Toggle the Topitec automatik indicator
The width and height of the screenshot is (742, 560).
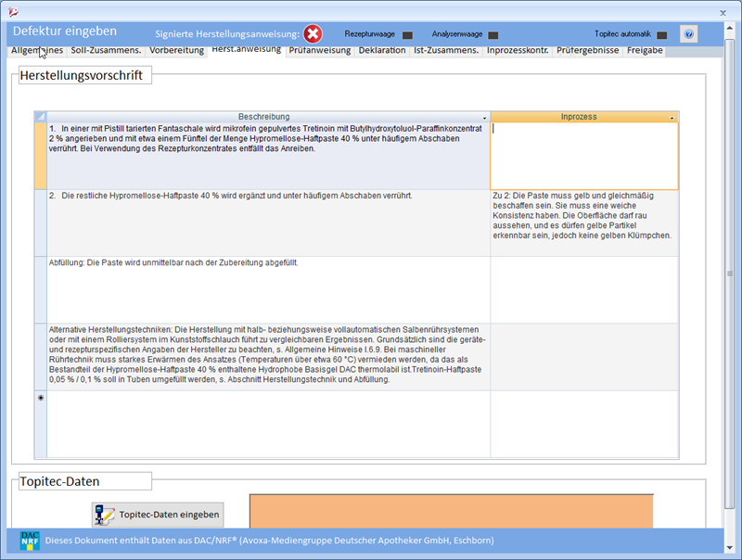(x=661, y=35)
